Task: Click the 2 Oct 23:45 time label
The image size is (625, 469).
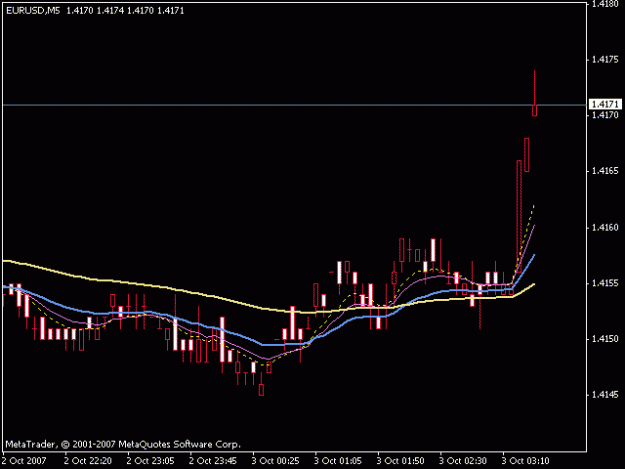Action: point(213,461)
